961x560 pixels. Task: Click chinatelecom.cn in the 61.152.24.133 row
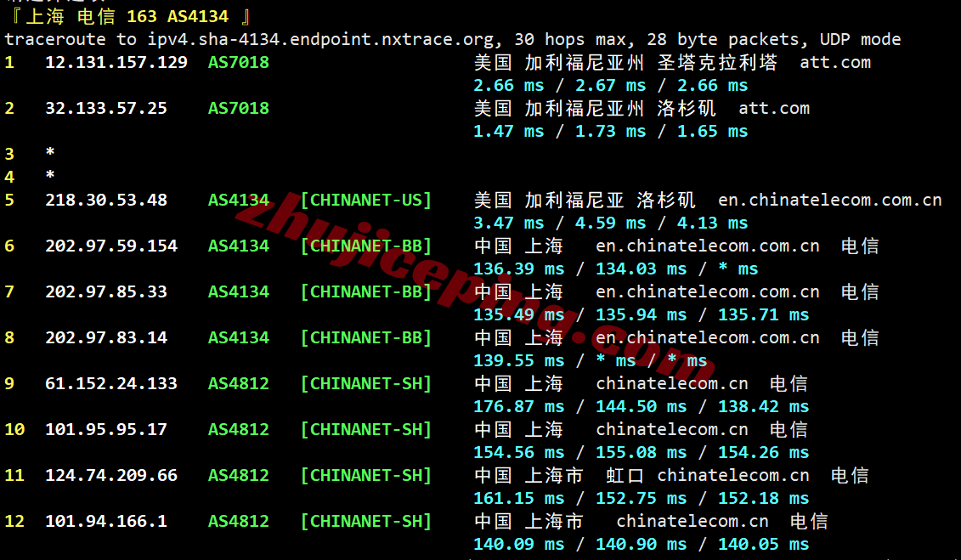672,384
